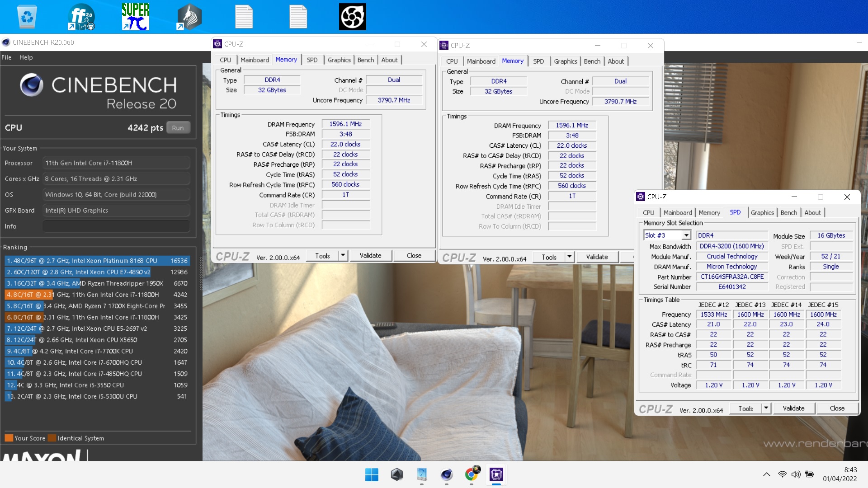Open the File menu in Cinebench
The width and height of the screenshot is (868, 488).
(x=6, y=57)
